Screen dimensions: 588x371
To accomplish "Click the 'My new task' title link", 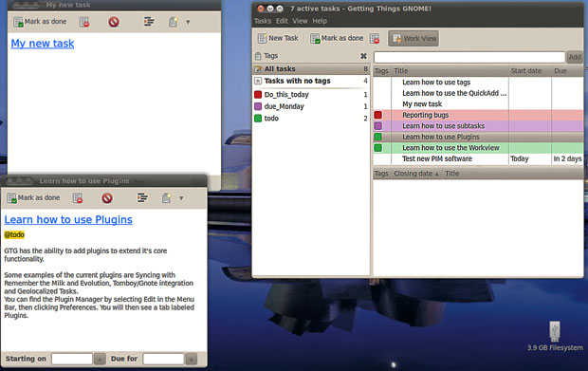I will (x=43, y=44).
